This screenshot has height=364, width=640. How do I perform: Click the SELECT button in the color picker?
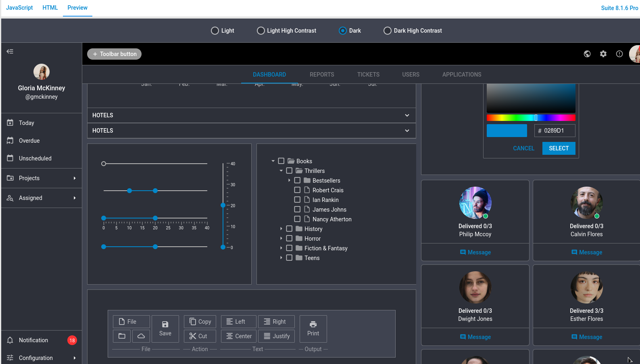[559, 148]
